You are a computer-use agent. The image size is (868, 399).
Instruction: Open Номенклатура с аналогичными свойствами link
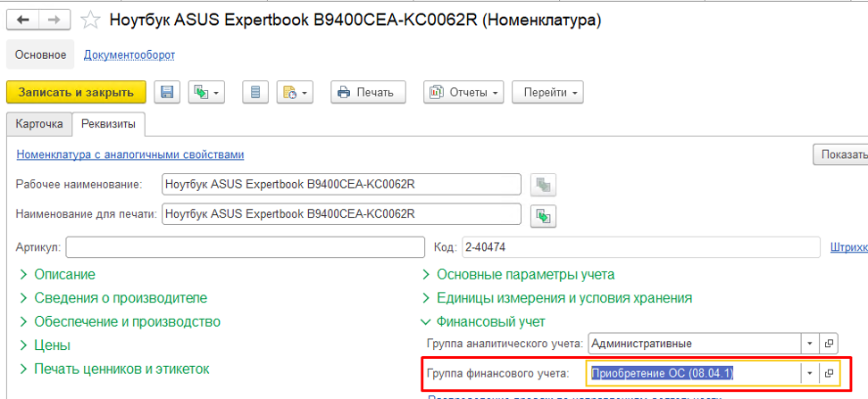pos(130,154)
